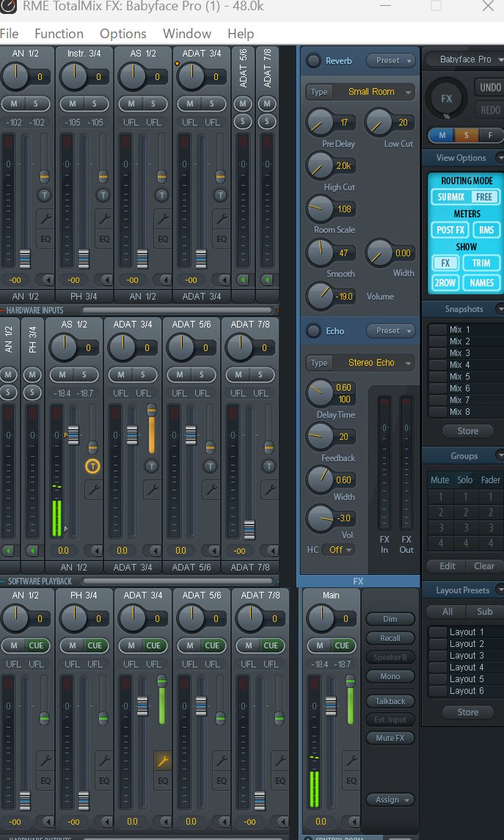The image size is (504, 840).
Task: Open the Help menu
Action: tap(241, 34)
